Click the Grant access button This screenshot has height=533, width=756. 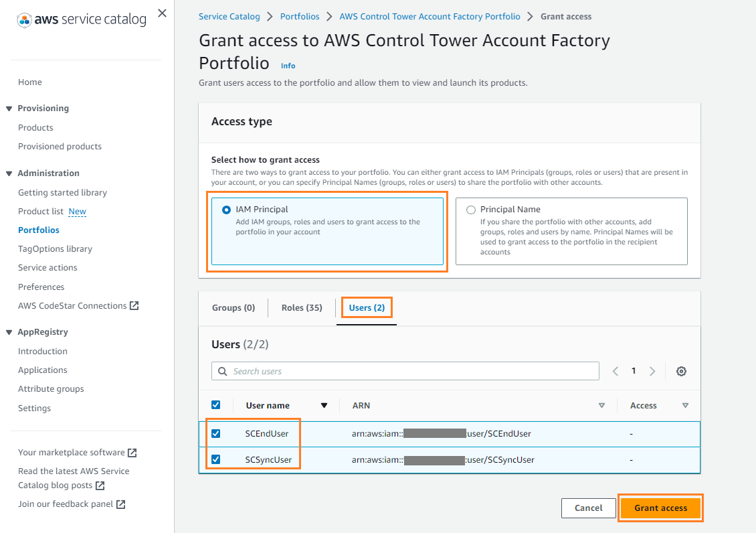[x=660, y=508]
